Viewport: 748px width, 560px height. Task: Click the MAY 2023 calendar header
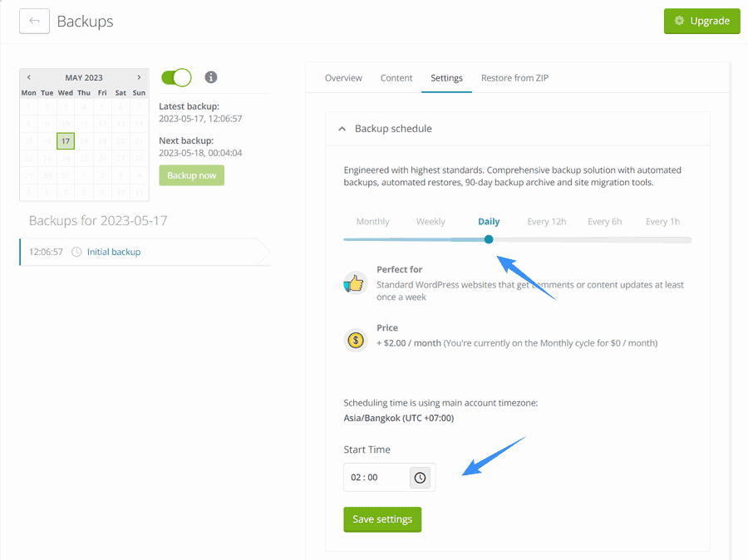[x=84, y=77]
